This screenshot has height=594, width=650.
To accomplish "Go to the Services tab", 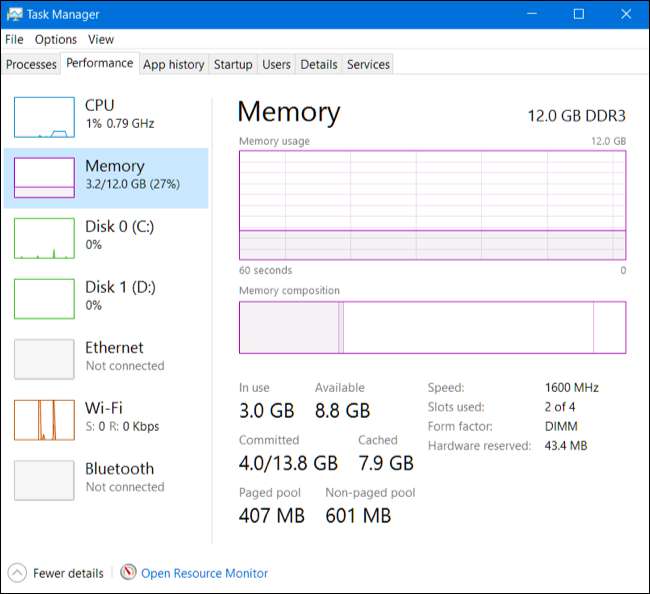I will pos(368,64).
